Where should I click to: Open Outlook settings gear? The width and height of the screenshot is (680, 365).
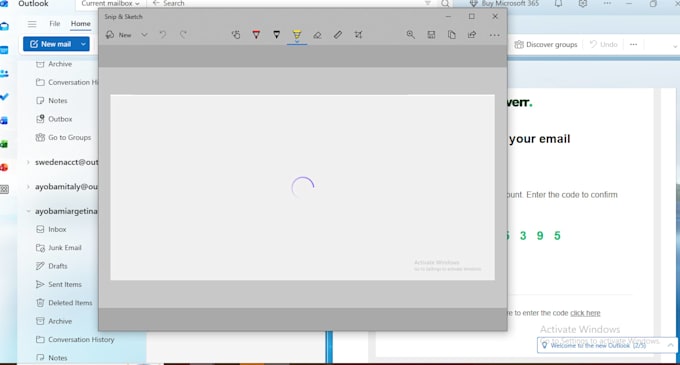[x=583, y=3]
